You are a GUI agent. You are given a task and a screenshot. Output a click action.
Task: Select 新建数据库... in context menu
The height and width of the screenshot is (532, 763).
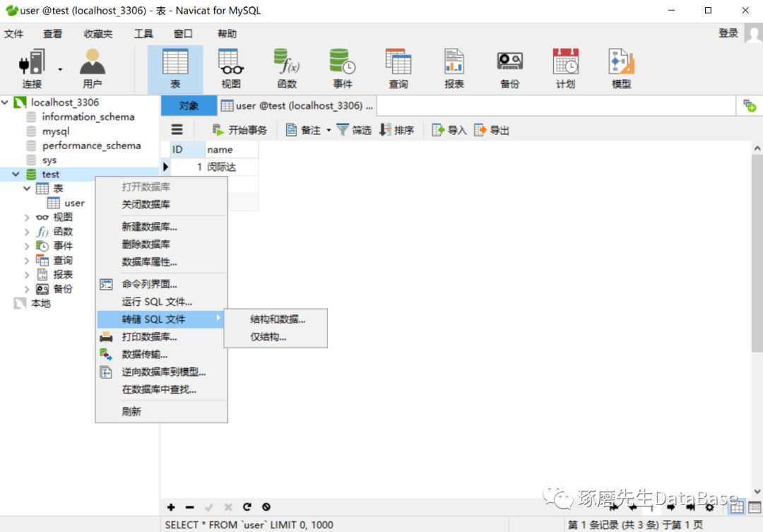pos(162,227)
